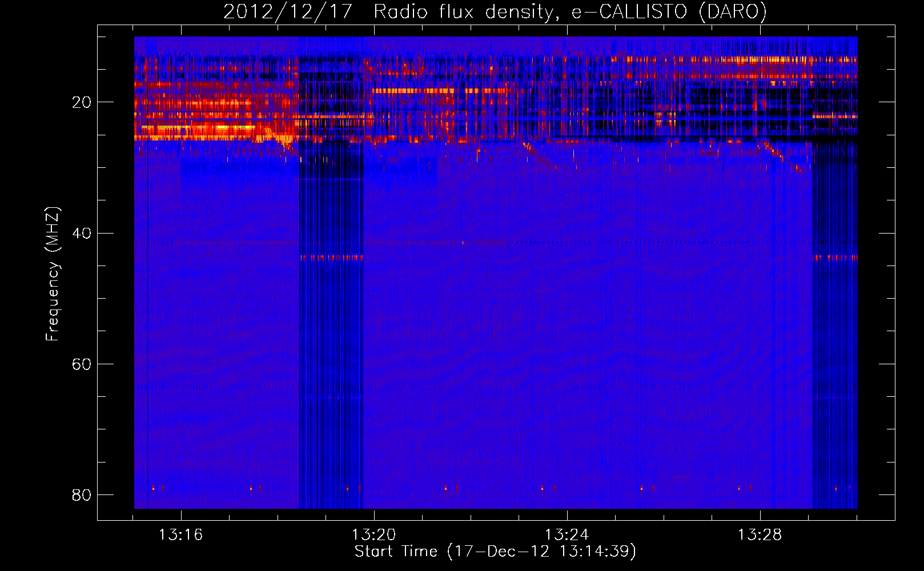Click the '80' frequency tick label
Image resolution: width=924 pixels, height=571 pixels.
point(82,494)
